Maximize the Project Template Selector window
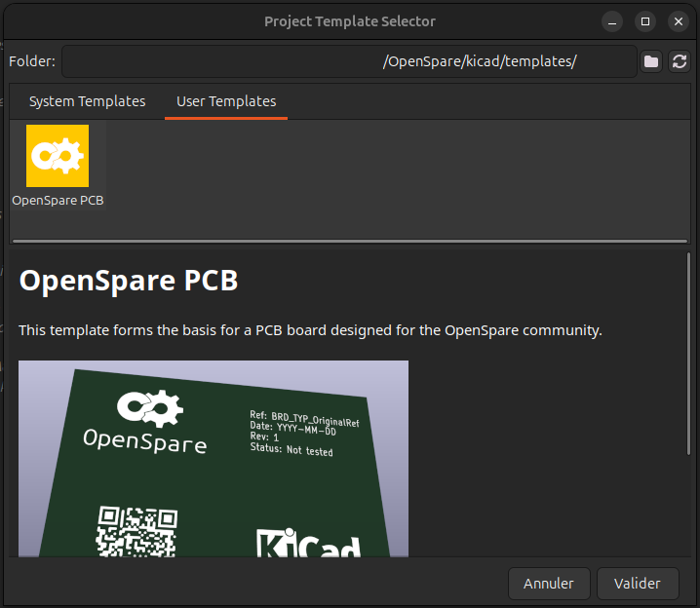The height and width of the screenshot is (608, 700). 645,21
